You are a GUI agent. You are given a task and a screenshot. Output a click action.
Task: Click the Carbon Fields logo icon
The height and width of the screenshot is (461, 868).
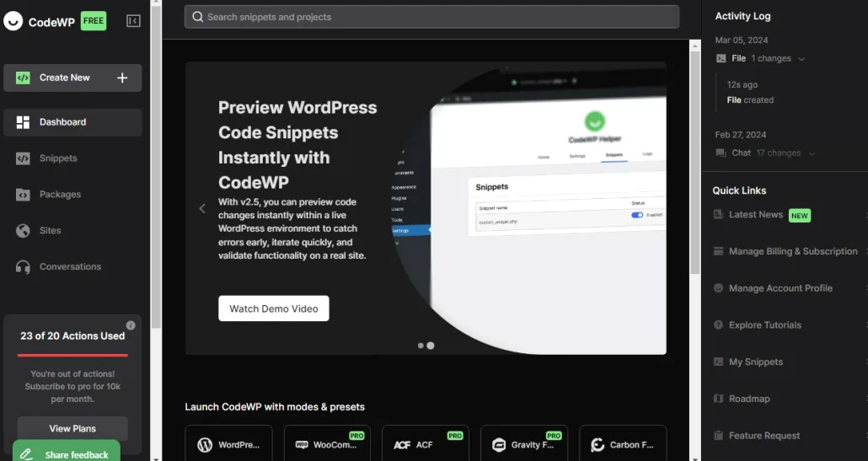pos(597,445)
